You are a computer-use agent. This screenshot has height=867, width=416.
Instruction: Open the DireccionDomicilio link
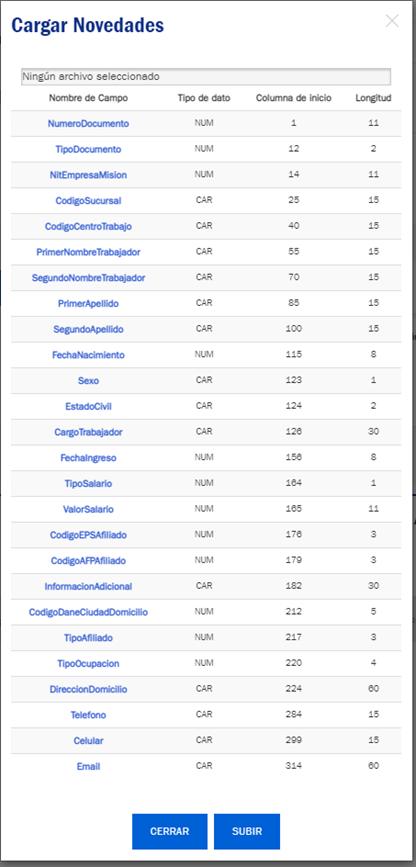tap(89, 689)
